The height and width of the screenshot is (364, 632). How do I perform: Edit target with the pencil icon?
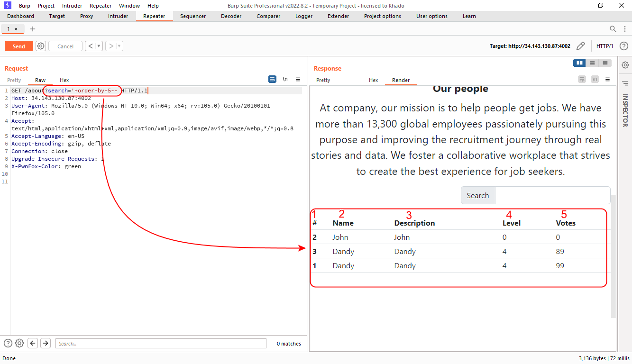pos(580,46)
